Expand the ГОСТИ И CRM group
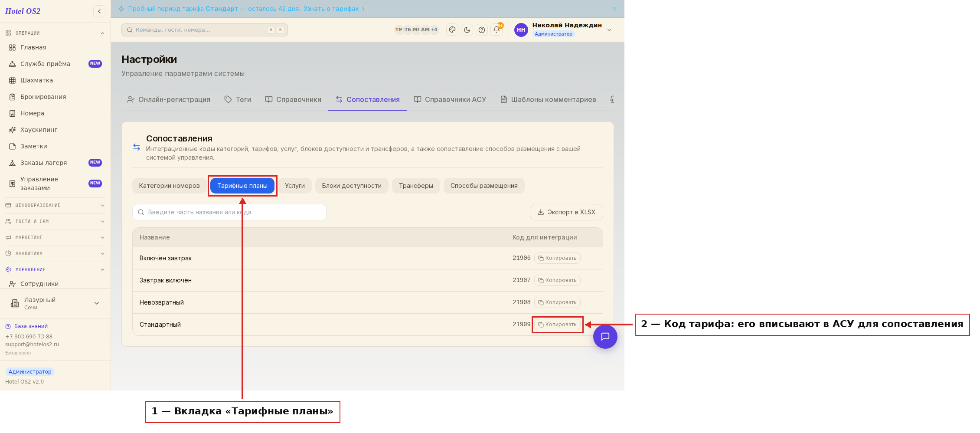The height and width of the screenshot is (433, 980). pos(55,221)
